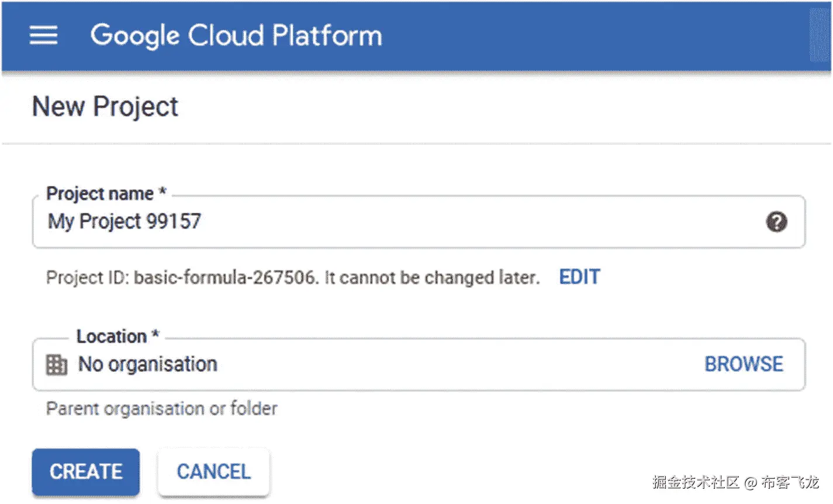Click the 'My Project 99157' text
This screenshot has width=833, height=504.
point(125,221)
